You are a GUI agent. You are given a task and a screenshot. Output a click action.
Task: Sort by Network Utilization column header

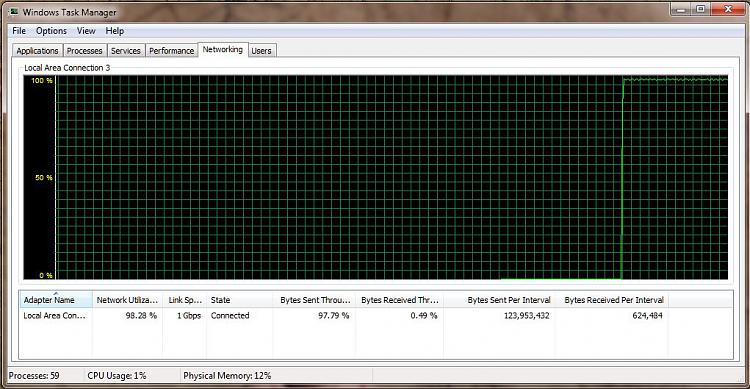click(127, 300)
